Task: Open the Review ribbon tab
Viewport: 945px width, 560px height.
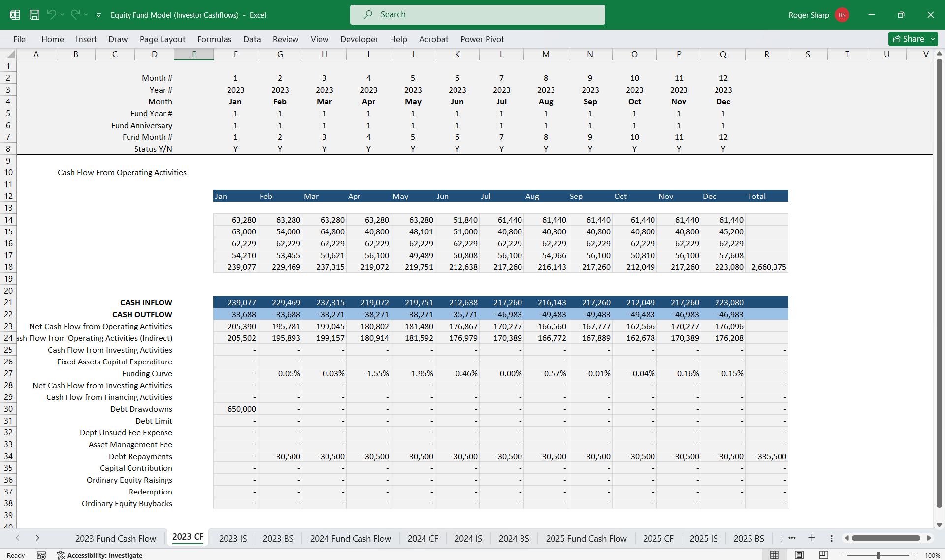Action: 286,39
